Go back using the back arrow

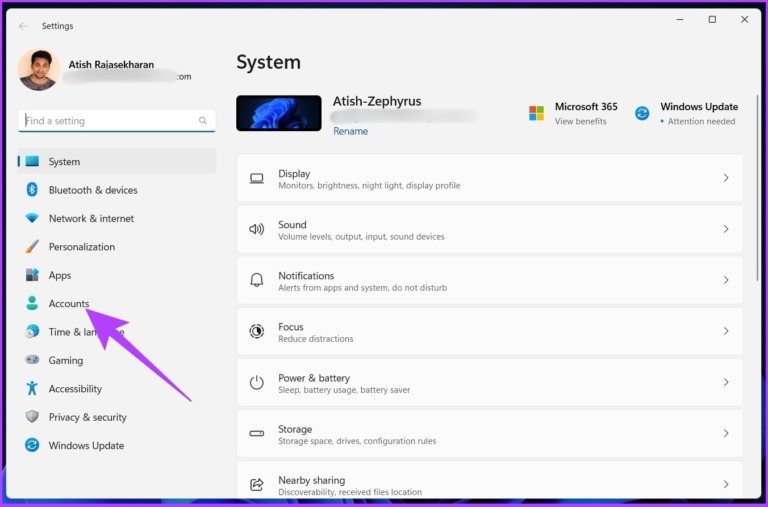pyautogui.click(x=23, y=26)
